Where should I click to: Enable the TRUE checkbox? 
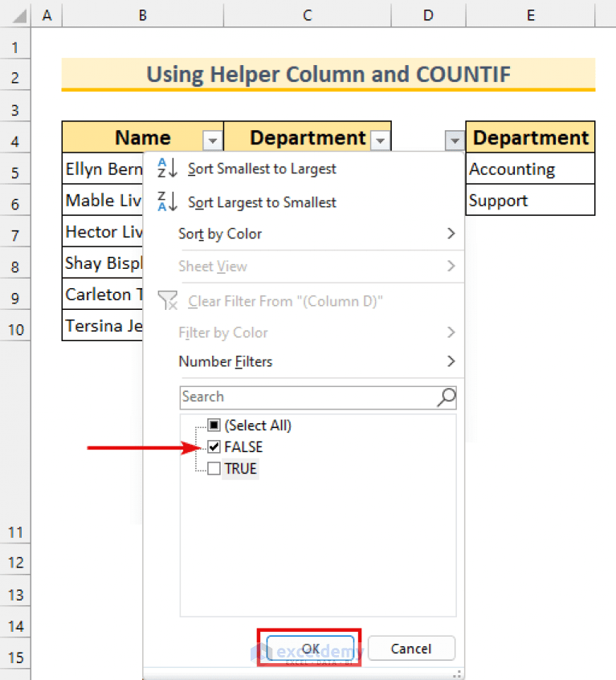[213, 469]
